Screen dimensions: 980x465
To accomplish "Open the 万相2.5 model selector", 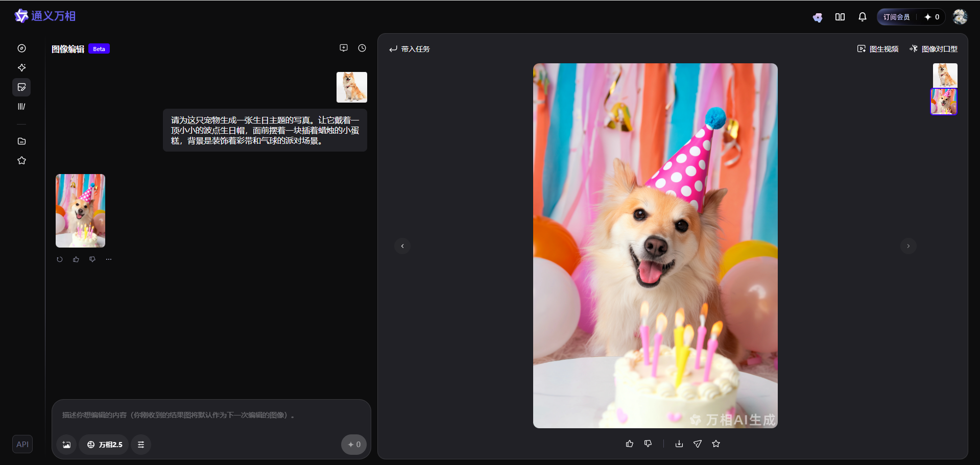I will [104, 445].
